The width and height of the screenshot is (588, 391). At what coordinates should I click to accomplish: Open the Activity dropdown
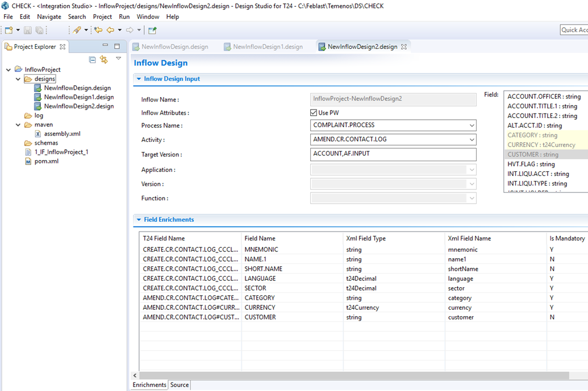pyautogui.click(x=472, y=140)
